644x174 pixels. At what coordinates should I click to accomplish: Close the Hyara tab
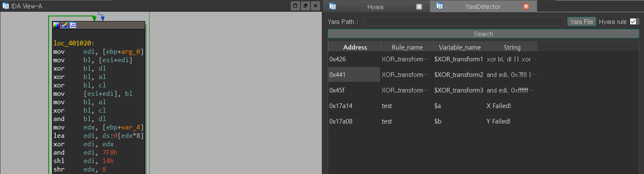419,6
